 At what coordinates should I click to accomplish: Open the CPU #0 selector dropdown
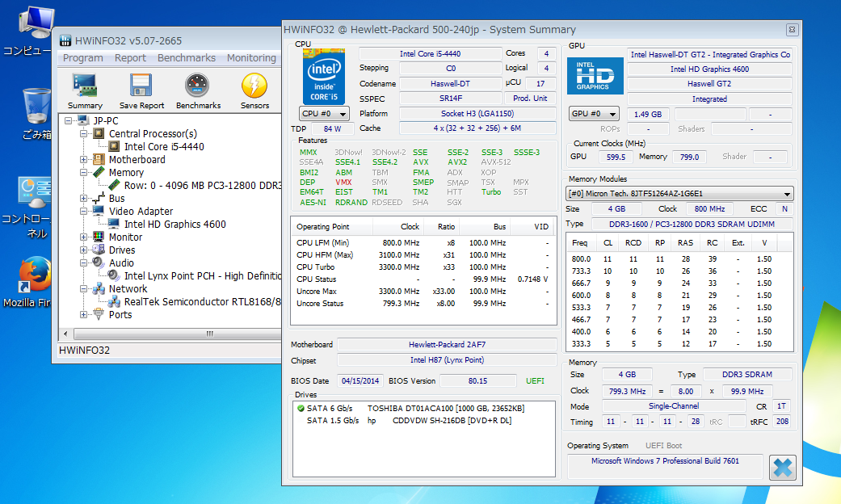(x=325, y=114)
